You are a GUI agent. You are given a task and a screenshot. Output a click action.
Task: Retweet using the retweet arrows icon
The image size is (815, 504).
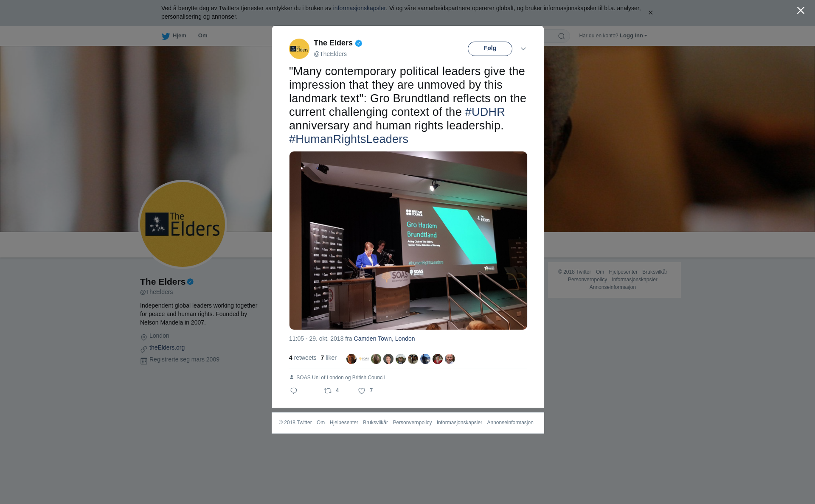pos(328,391)
